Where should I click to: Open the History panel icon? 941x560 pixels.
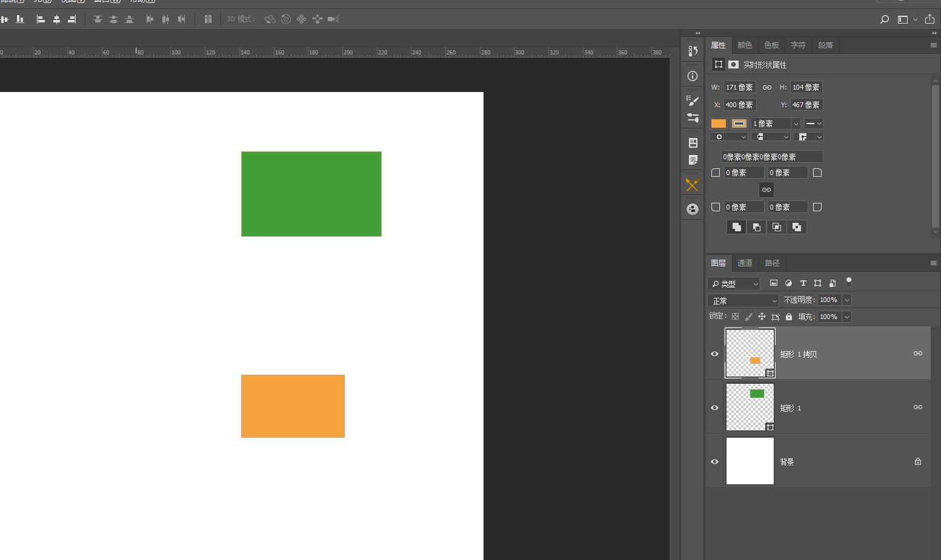pyautogui.click(x=693, y=51)
